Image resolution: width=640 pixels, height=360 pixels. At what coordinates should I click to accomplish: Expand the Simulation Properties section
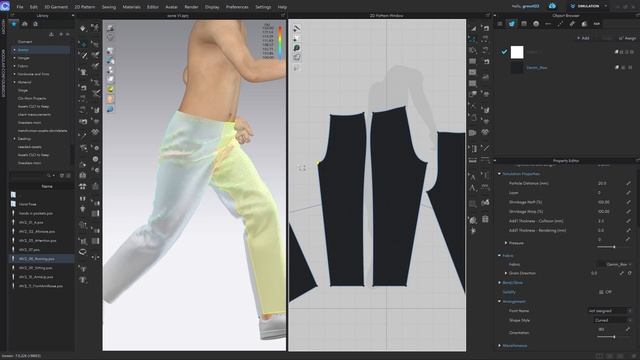pyautogui.click(x=499, y=174)
